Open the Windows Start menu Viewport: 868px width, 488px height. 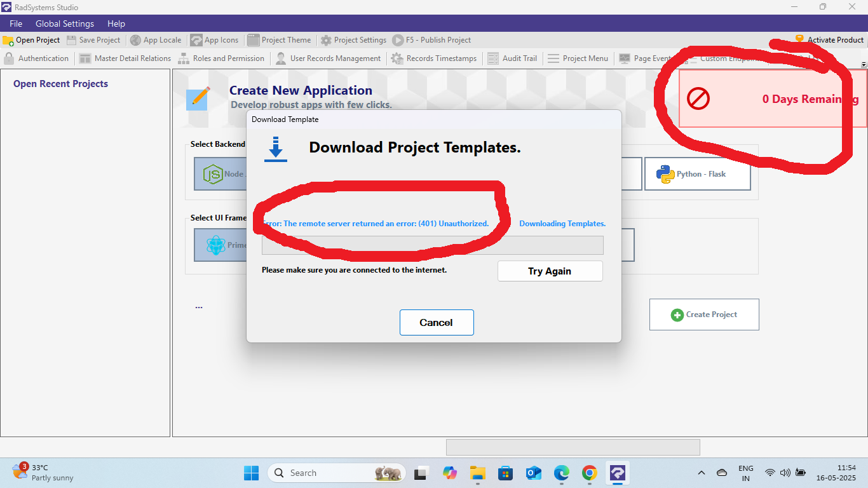tap(251, 473)
